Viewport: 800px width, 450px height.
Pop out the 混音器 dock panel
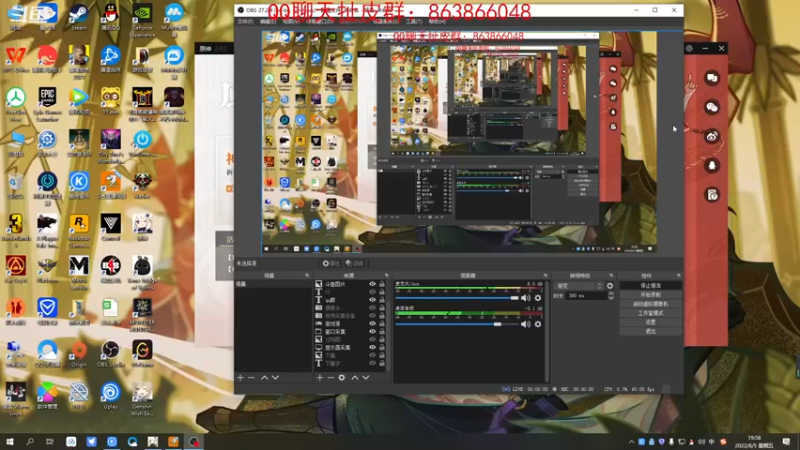[x=545, y=276]
